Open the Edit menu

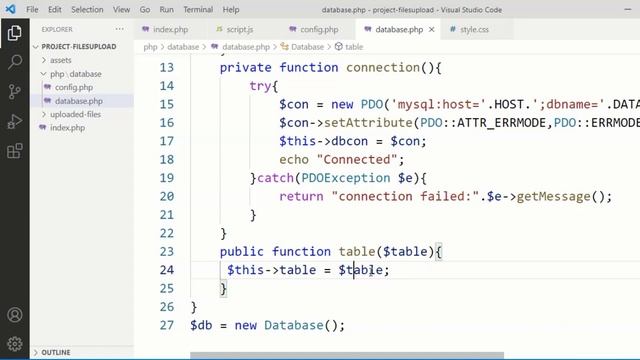[54, 9]
